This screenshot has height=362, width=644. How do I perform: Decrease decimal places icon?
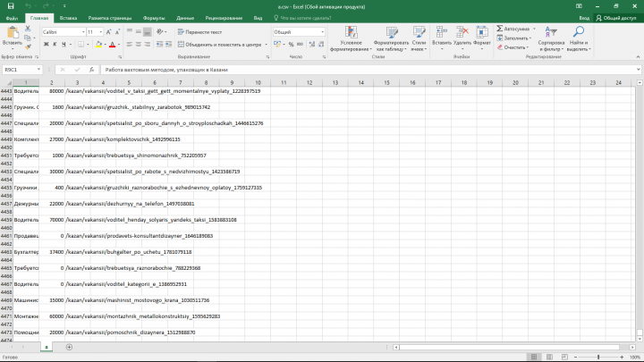click(x=321, y=45)
